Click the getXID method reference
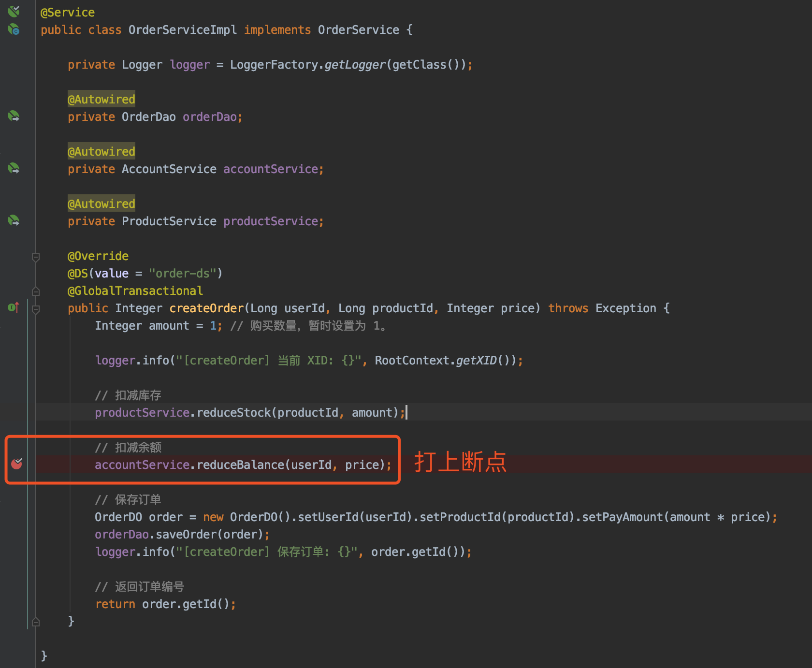This screenshot has height=668, width=812. tap(477, 360)
